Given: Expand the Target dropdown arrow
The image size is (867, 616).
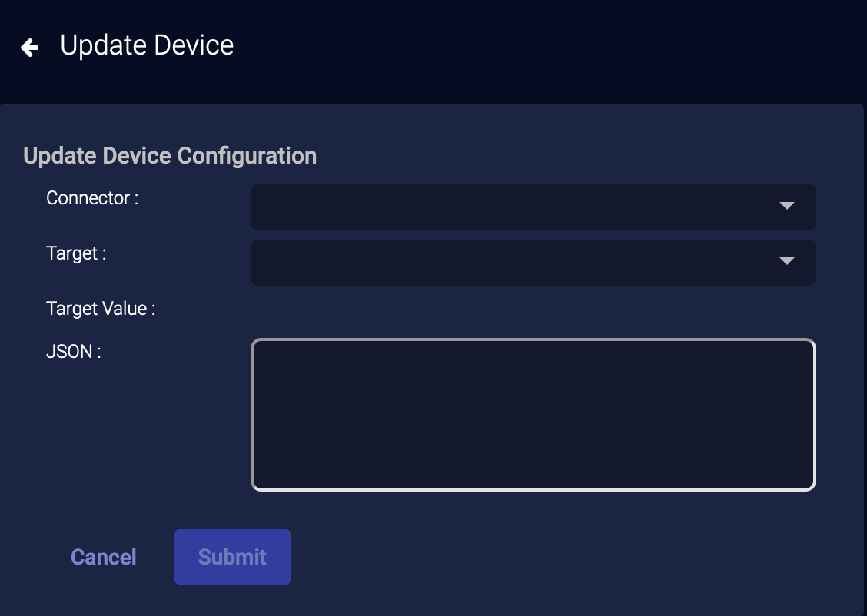Looking at the screenshot, I should 786,261.
